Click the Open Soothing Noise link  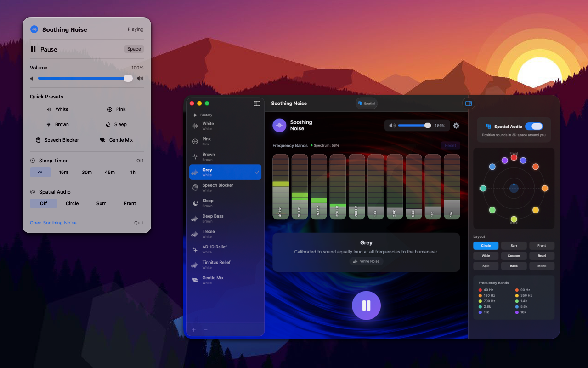[53, 223]
